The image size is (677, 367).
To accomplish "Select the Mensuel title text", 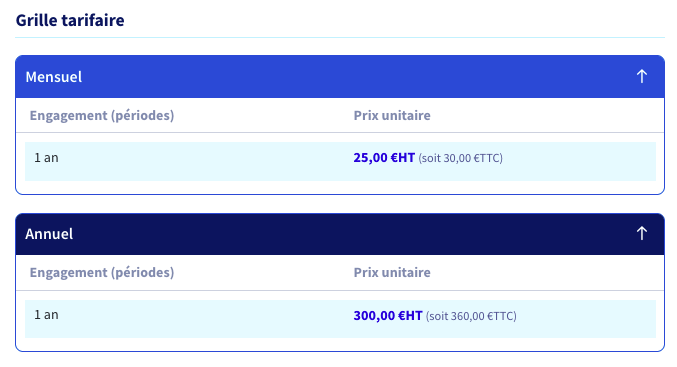I will (54, 77).
